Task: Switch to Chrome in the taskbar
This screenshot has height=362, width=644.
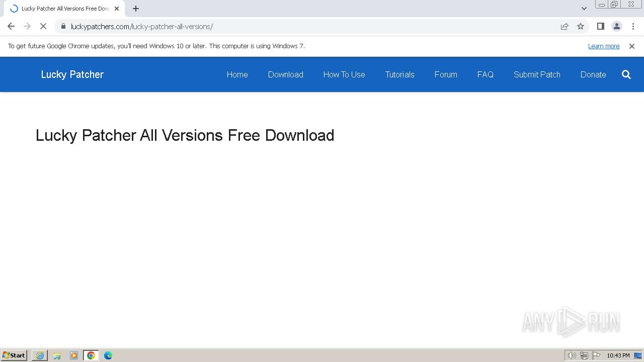Action: click(x=91, y=355)
